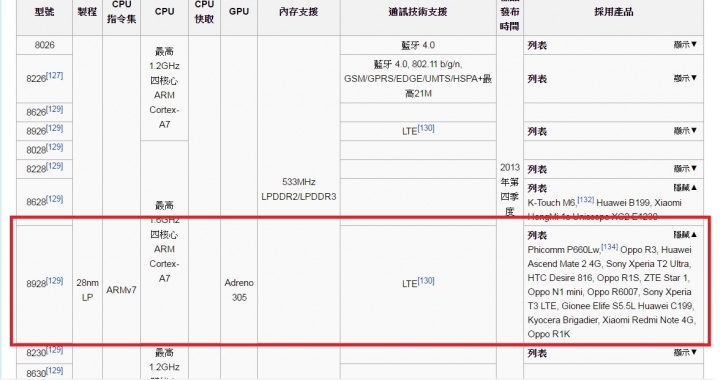Click the K-Touch M6 product text

(551, 203)
